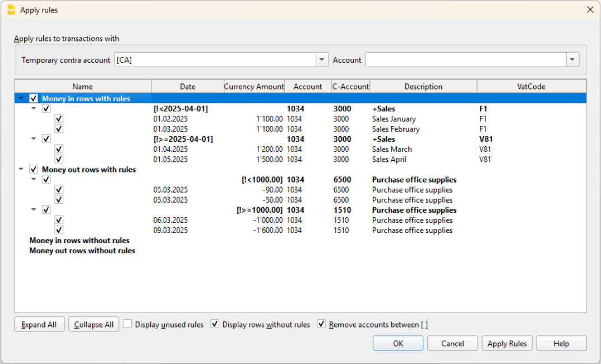Open the Temporary contra account dropdown arrow

pos(321,59)
